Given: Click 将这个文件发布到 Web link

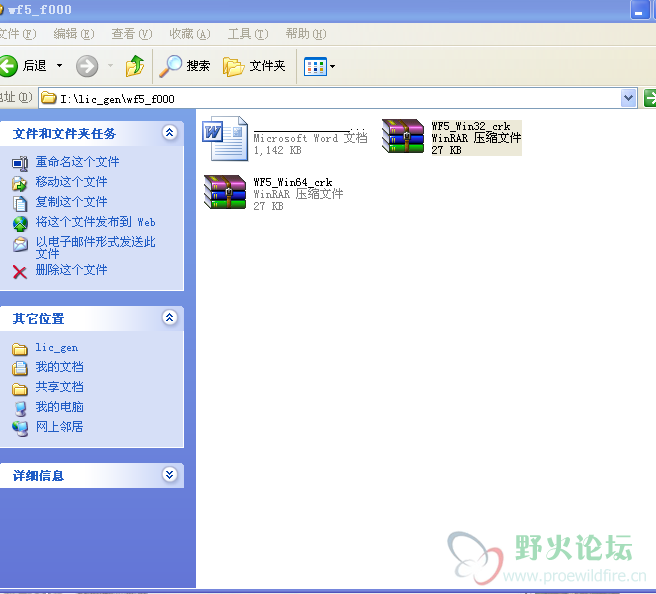Looking at the screenshot, I should (95, 222).
